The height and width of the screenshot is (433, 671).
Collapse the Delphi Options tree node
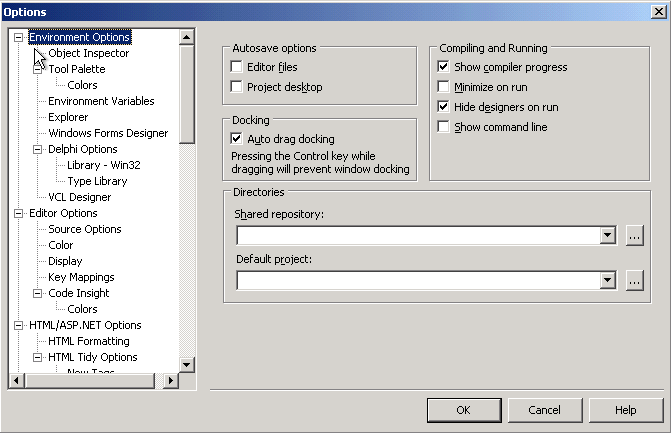pos(38,149)
